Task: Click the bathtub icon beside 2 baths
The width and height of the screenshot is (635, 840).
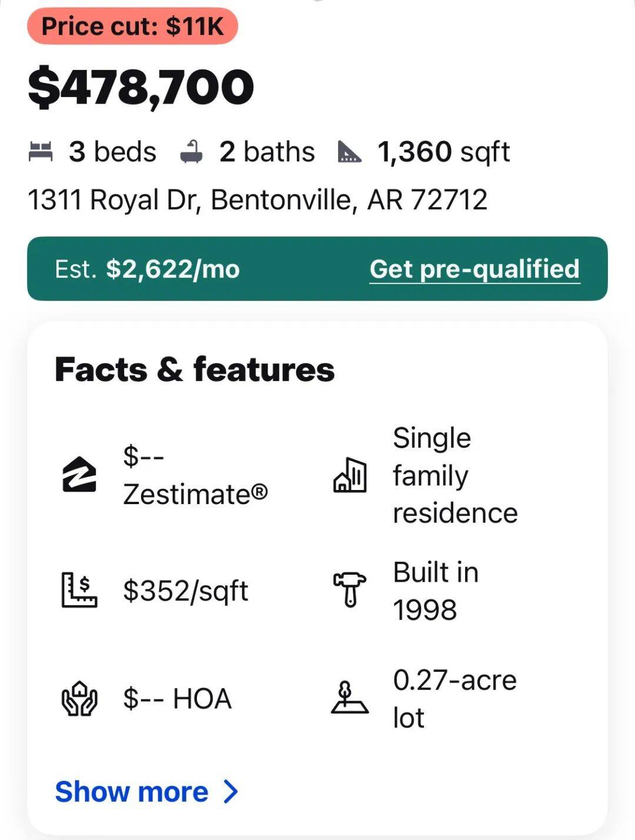Action: [191, 152]
